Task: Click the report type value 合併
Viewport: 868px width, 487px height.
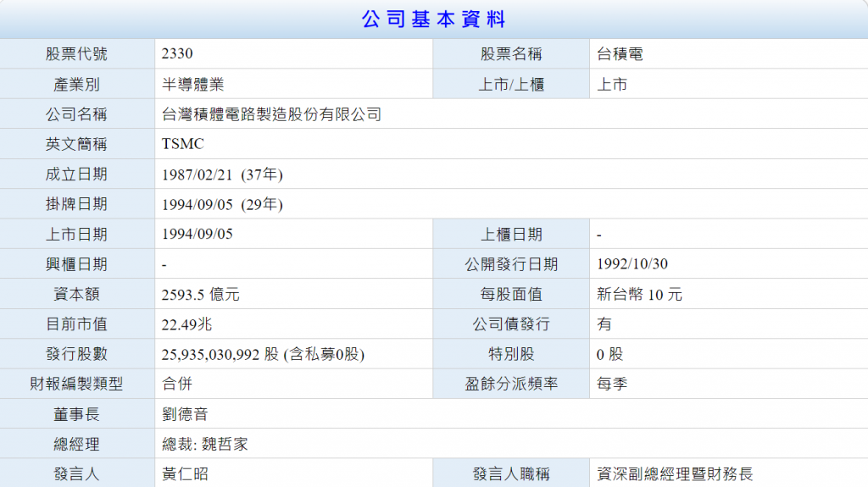Action: click(177, 384)
